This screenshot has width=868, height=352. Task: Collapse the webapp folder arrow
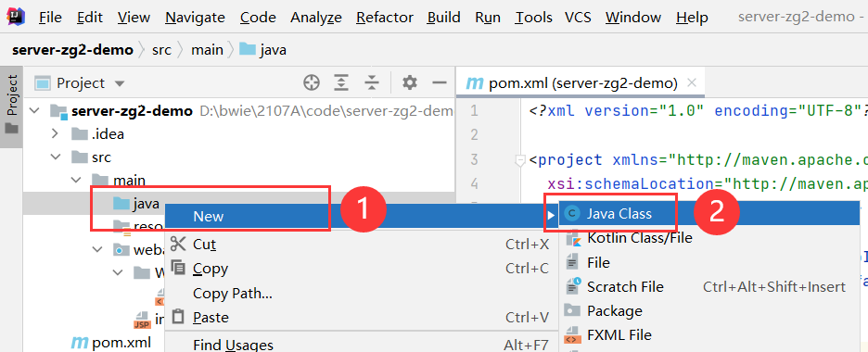(98, 249)
